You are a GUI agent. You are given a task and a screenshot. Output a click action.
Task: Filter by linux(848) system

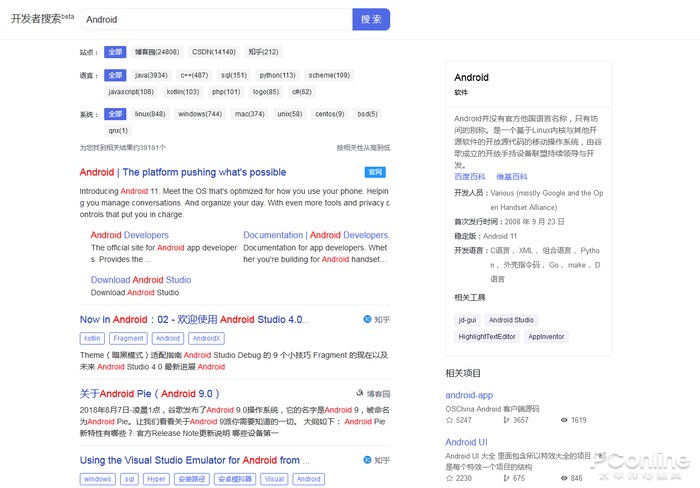[x=150, y=114]
